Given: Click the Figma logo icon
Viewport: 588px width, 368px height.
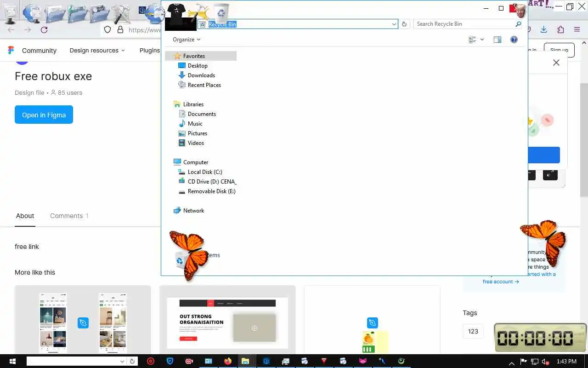Looking at the screenshot, I should pos(11,50).
